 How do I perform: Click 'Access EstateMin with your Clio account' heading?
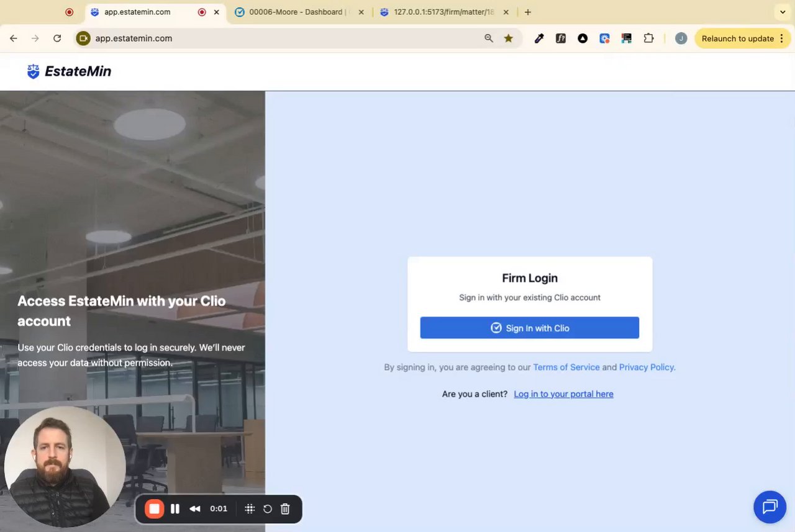coord(122,311)
